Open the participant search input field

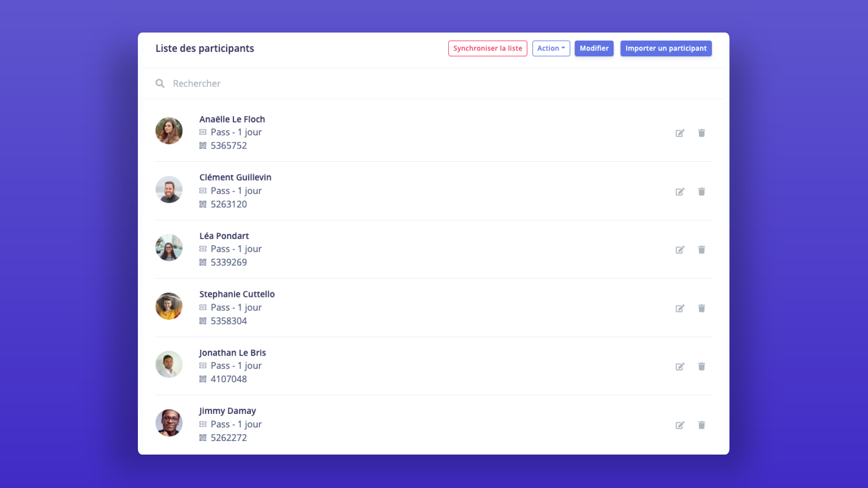[x=434, y=84]
